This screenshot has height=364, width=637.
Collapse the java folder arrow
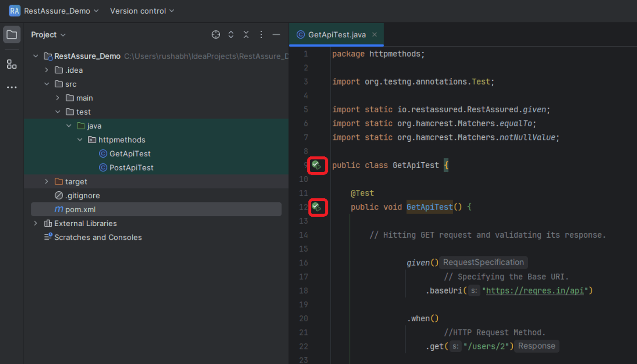69,126
